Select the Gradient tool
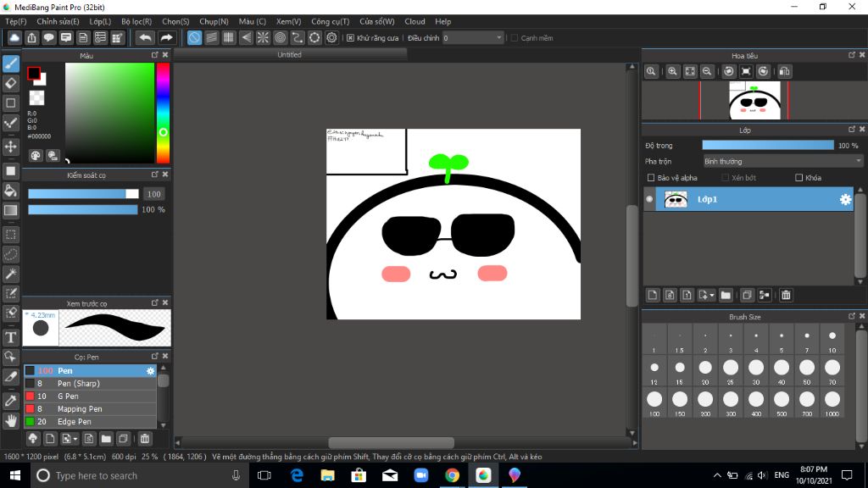Viewport: 868px width, 488px height. pyautogui.click(x=10, y=210)
